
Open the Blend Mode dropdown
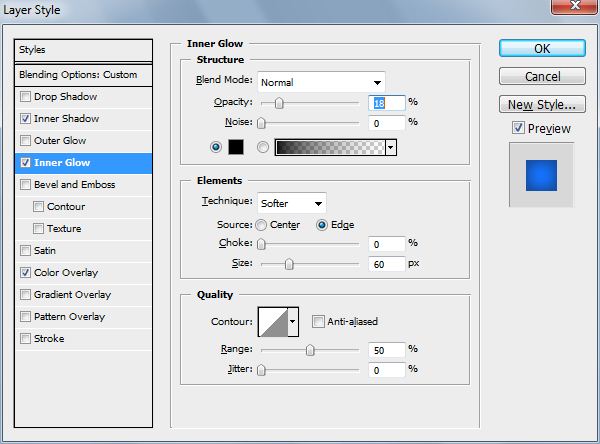[x=321, y=82]
